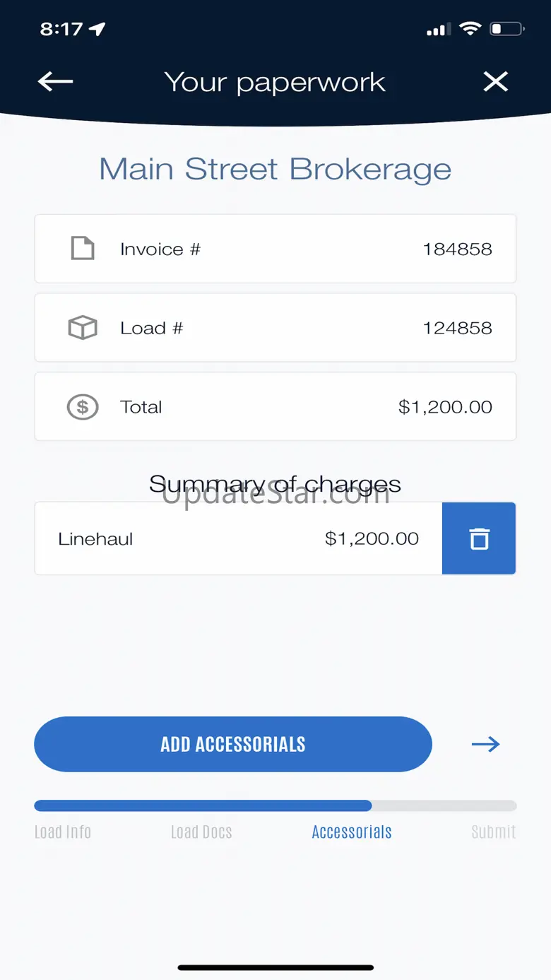Jump to the Submit step
Image resolution: width=551 pixels, height=980 pixels.
click(x=493, y=832)
